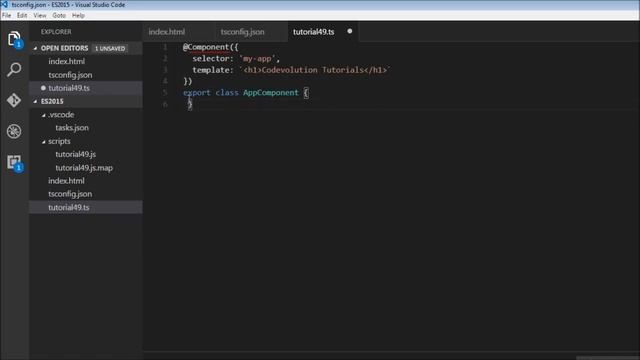Click the Visual Studio Code title bar logo

pyautogui.click(x=4, y=4)
